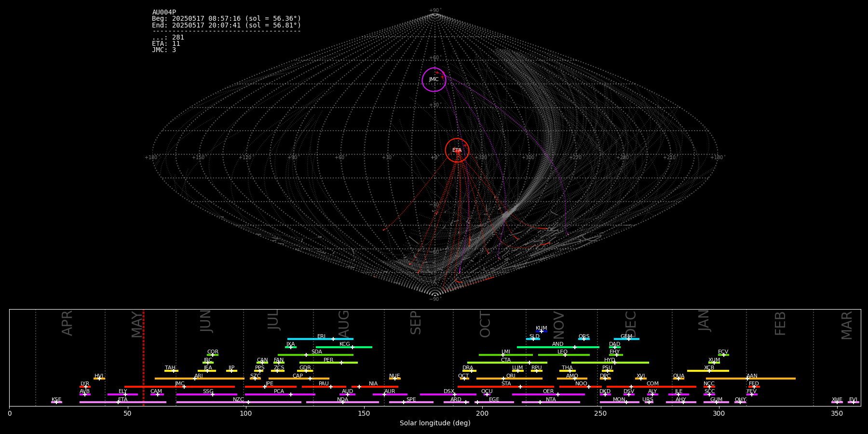Click the pink NZC shower bar
Viewport: 868px width, 434px height.
(239, 402)
